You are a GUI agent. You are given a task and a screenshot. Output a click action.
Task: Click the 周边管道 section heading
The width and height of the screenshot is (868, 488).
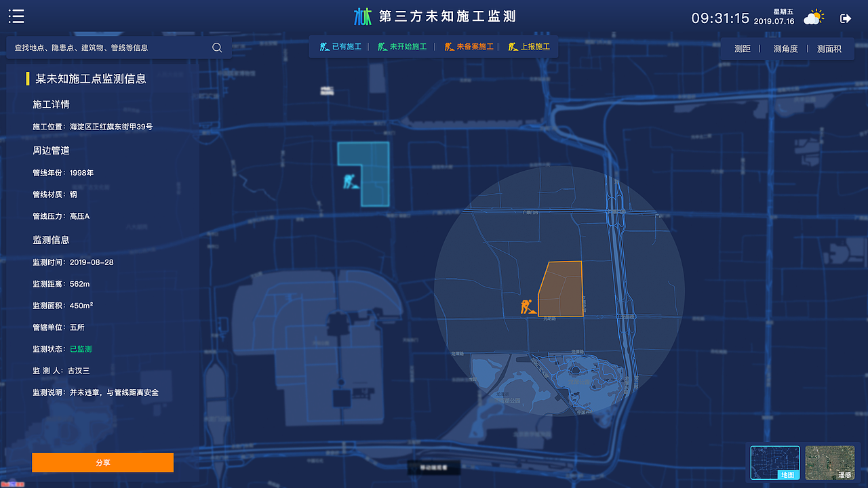[51, 150]
